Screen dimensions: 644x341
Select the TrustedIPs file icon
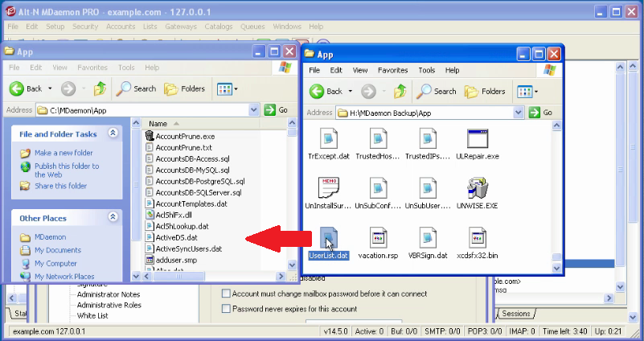pos(428,139)
